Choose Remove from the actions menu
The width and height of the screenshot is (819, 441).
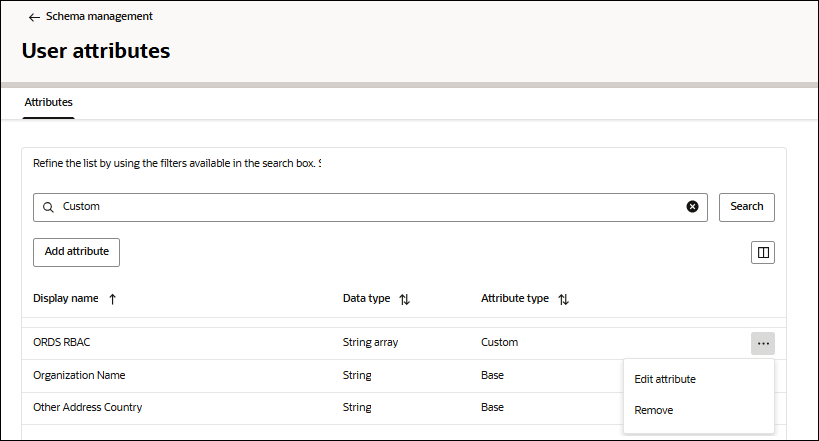point(654,410)
